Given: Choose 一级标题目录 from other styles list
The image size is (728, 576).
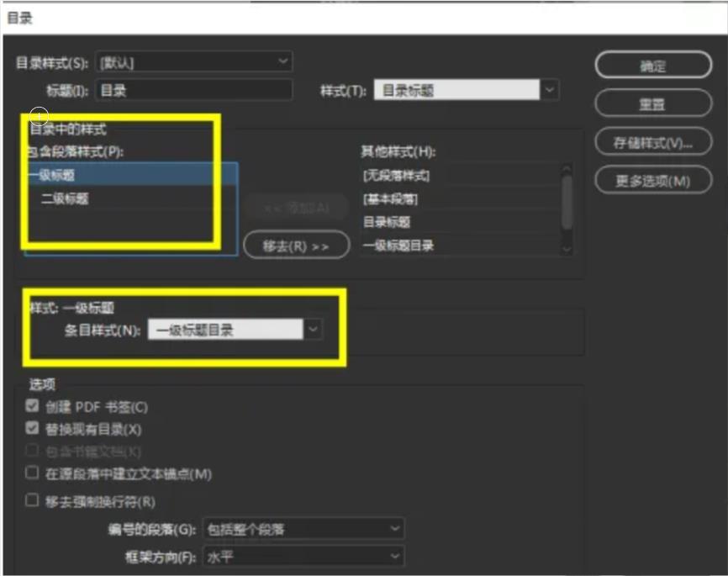Looking at the screenshot, I should pyautogui.click(x=458, y=246).
